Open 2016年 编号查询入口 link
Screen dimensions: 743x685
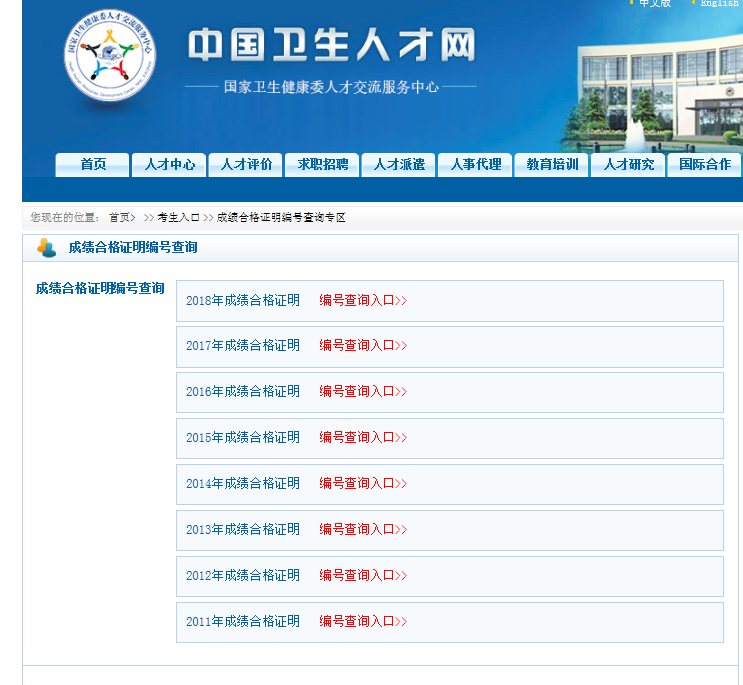(x=363, y=391)
